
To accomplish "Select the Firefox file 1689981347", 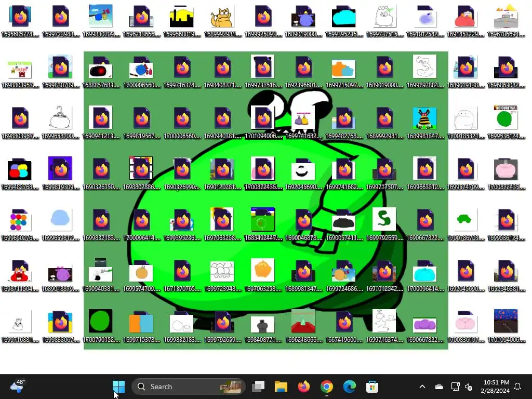I will click(x=303, y=275).
